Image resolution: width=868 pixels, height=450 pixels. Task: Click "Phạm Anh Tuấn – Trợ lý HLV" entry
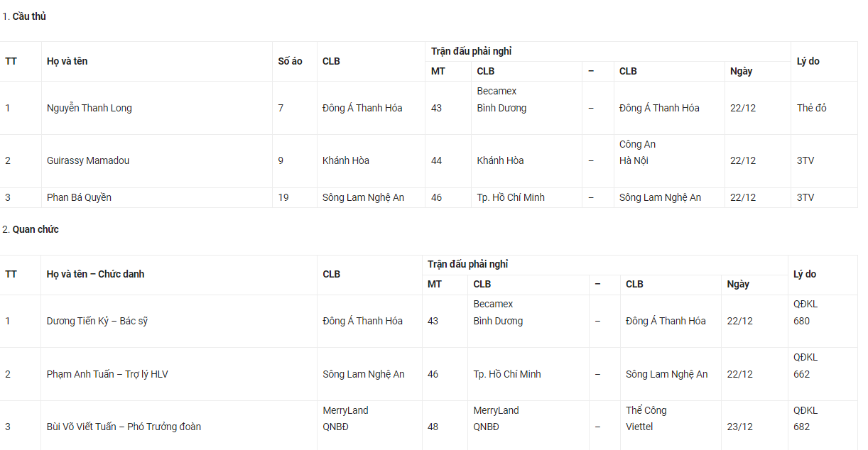click(x=107, y=374)
